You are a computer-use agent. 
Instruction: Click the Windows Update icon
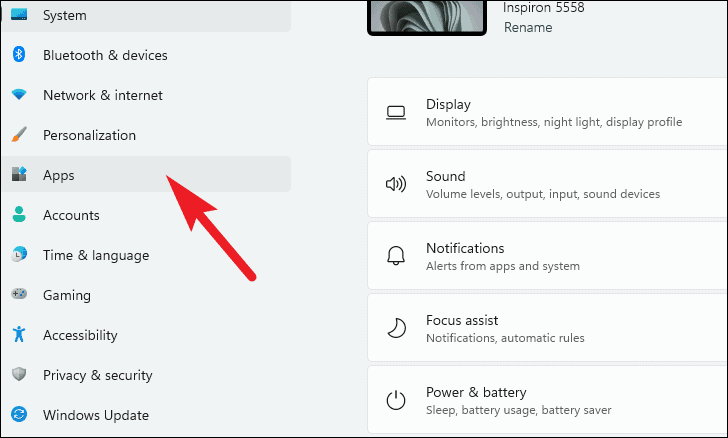[x=19, y=415]
